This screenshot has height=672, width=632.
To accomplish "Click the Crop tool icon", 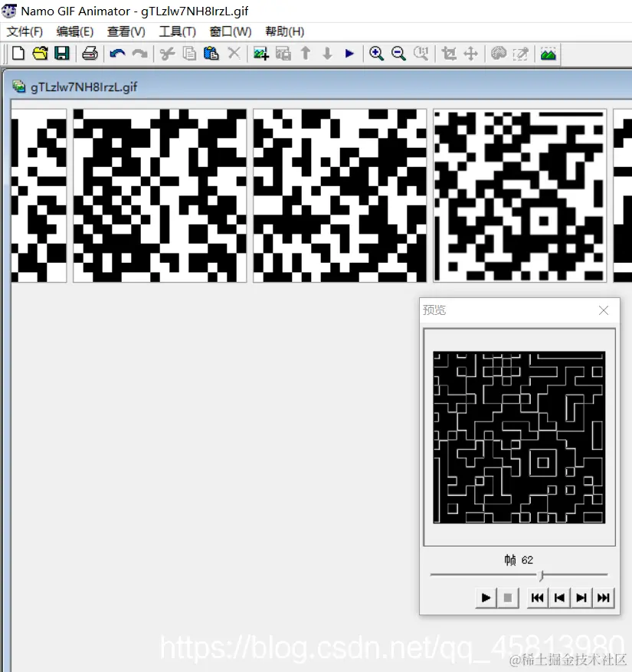I will [449, 54].
